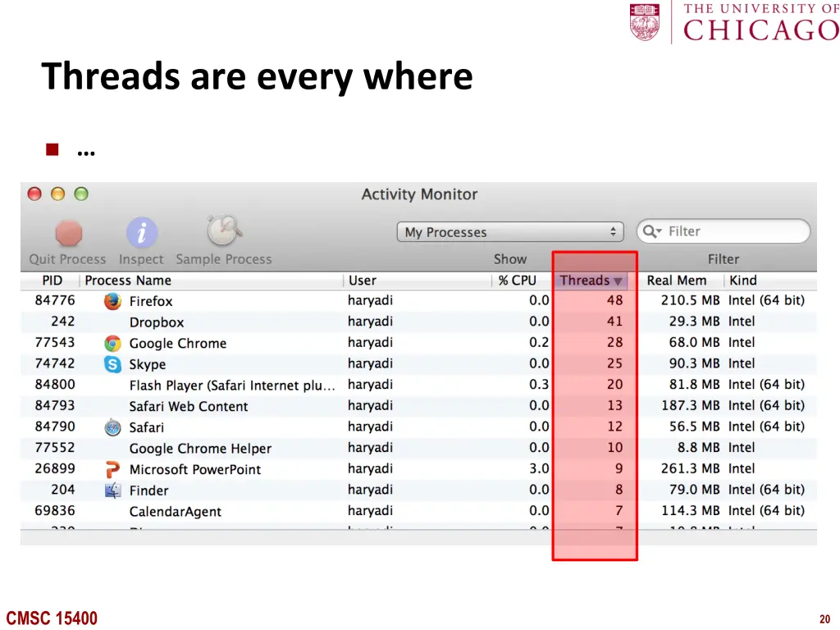
Task: Select the Safari compass icon
Action: pyautogui.click(x=112, y=427)
